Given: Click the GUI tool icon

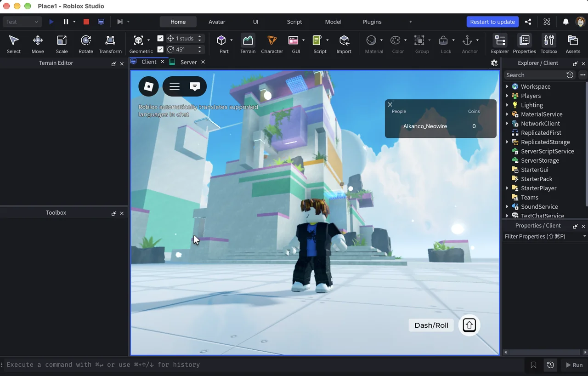Looking at the screenshot, I should (293, 40).
